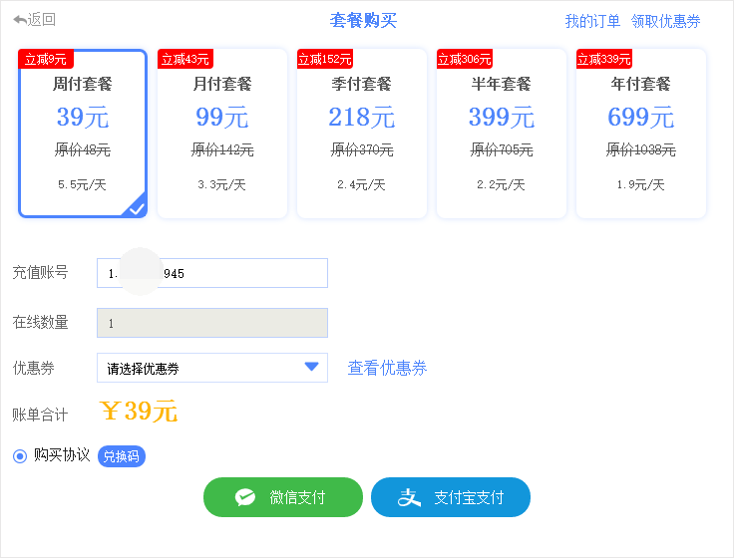The width and height of the screenshot is (734, 560).
Task: Select the 月付套餐 99元 plan card
Action: pos(221,134)
